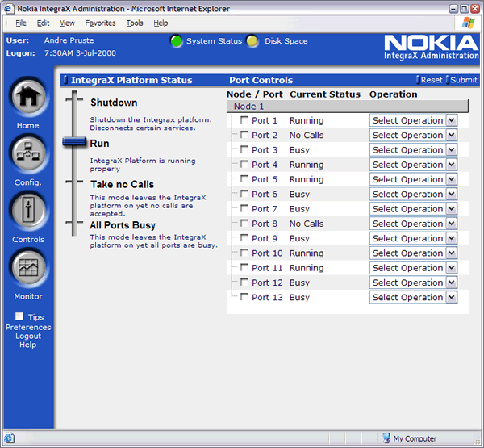The width and height of the screenshot is (484, 448).
Task: Set platform slider to Shutdown tick
Action: (74, 100)
